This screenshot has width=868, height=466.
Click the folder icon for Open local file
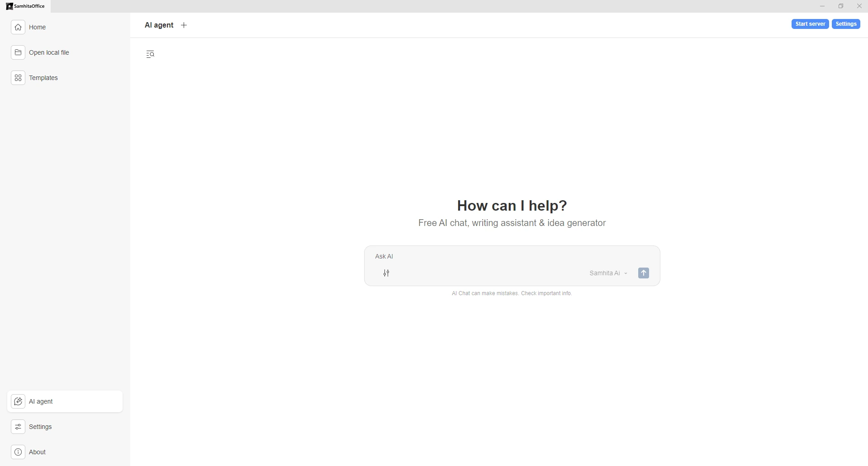pos(18,52)
